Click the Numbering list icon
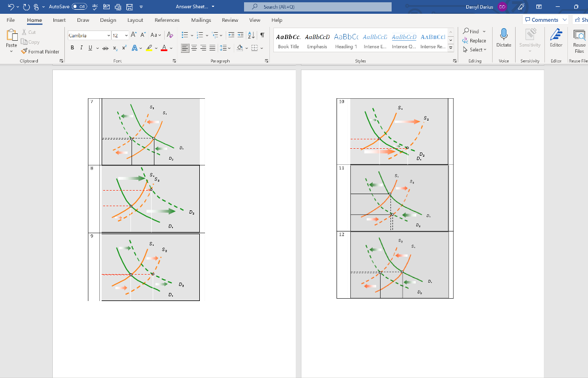 (200, 35)
